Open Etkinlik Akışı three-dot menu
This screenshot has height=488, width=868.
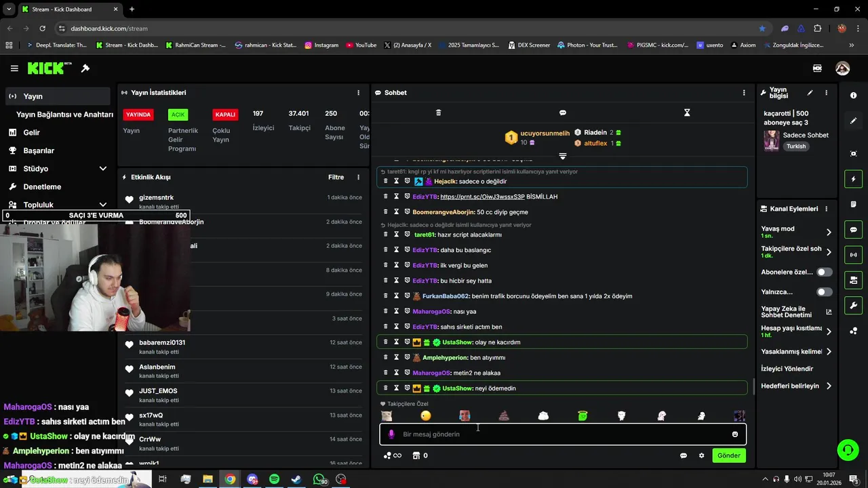pyautogui.click(x=359, y=178)
